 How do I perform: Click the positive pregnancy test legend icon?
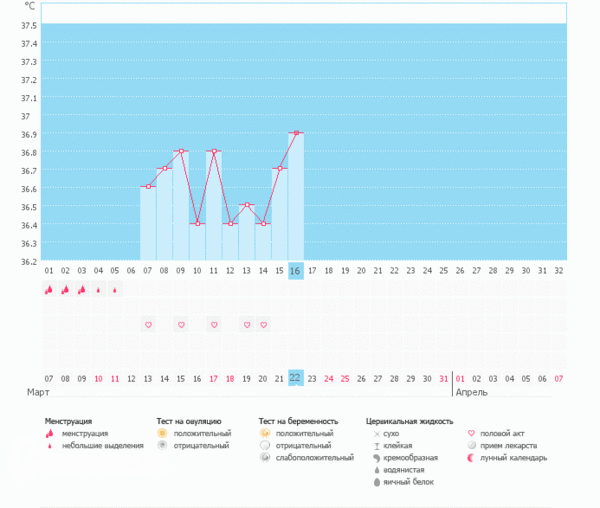[264, 434]
